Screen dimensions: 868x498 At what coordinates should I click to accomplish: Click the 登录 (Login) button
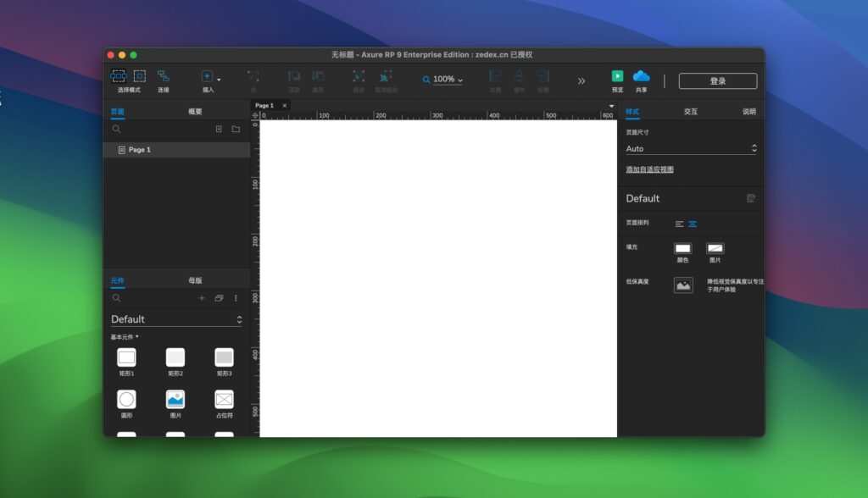[716, 81]
